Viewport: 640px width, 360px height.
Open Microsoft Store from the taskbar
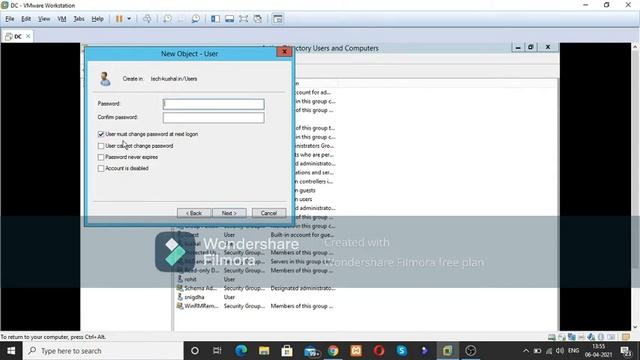tap(287, 351)
